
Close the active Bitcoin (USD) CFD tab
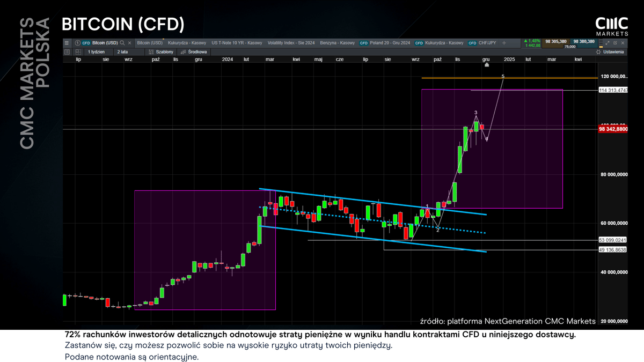[129, 43]
